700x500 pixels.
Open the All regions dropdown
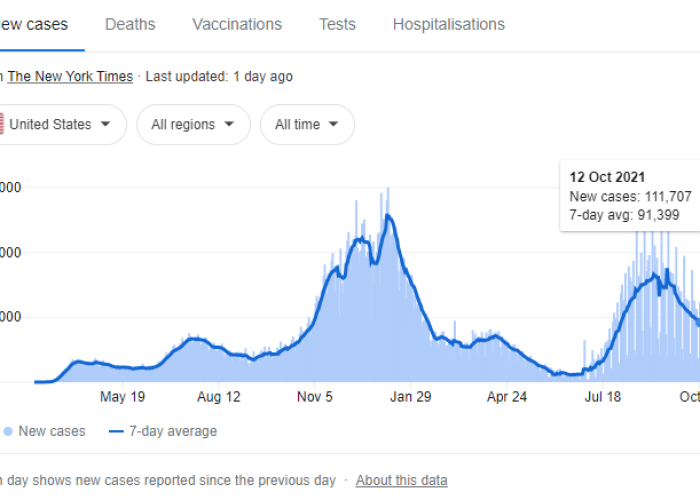[193, 125]
